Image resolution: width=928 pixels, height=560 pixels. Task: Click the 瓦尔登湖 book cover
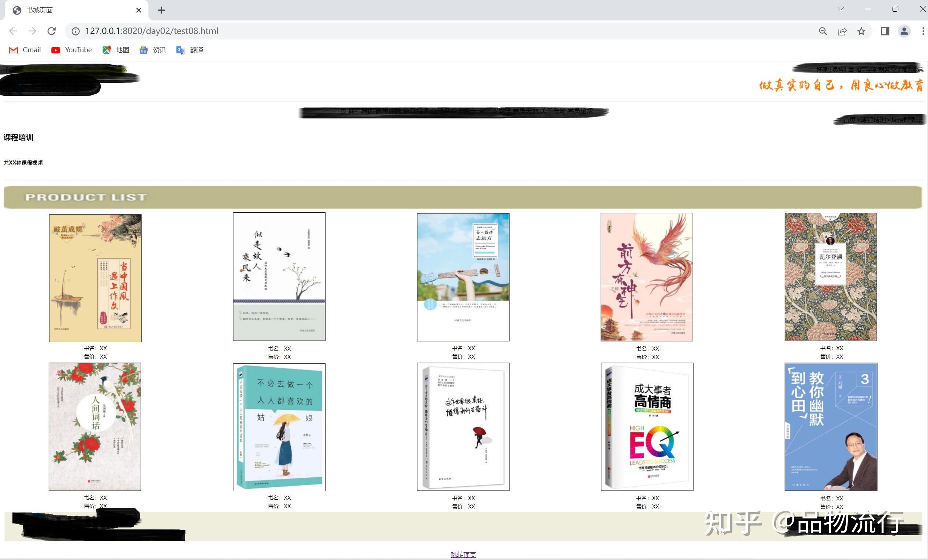point(830,277)
